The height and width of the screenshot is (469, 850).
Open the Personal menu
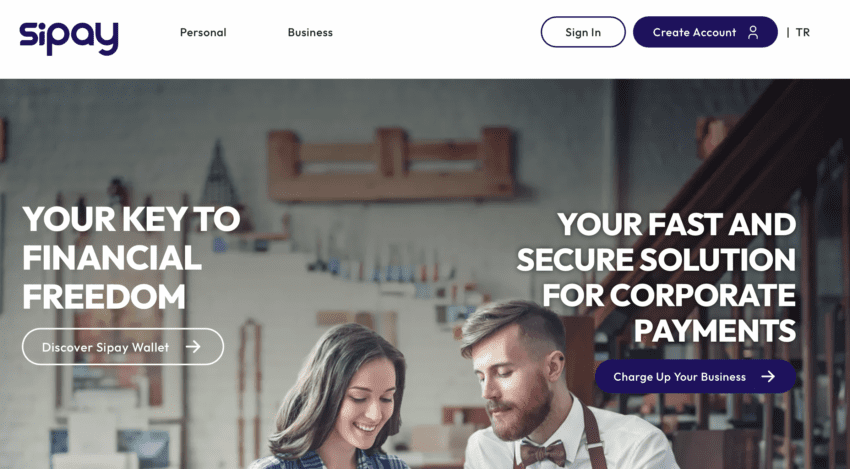[203, 33]
